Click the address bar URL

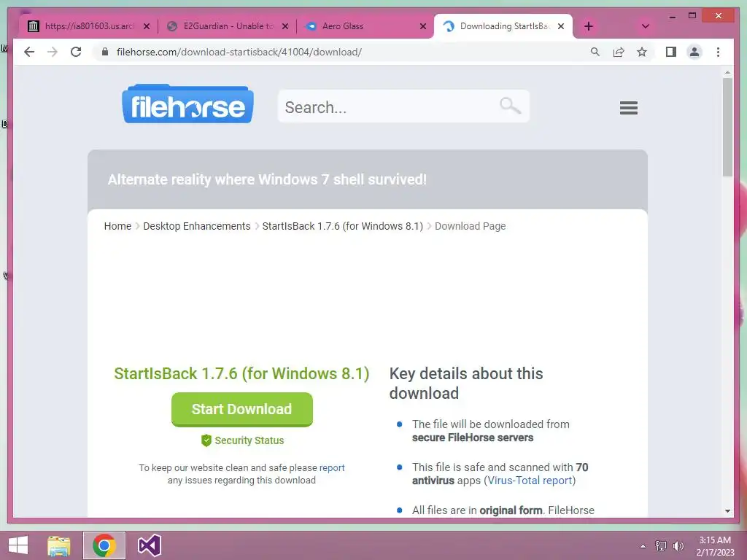click(x=239, y=52)
